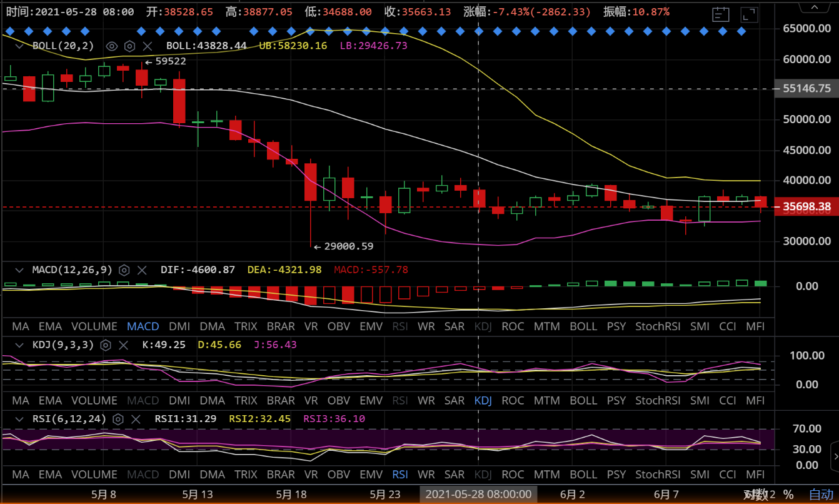Select VOLUME in RSI panel tabs
The image size is (839, 504).
tap(94, 475)
